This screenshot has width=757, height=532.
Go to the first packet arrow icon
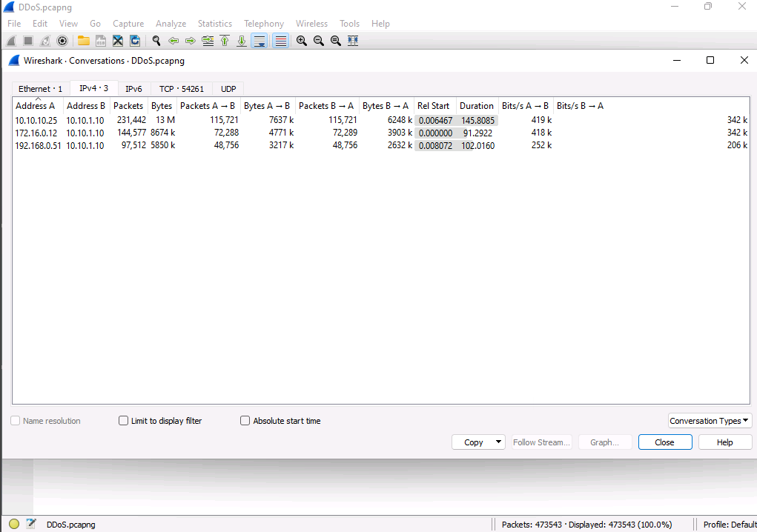(225, 41)
